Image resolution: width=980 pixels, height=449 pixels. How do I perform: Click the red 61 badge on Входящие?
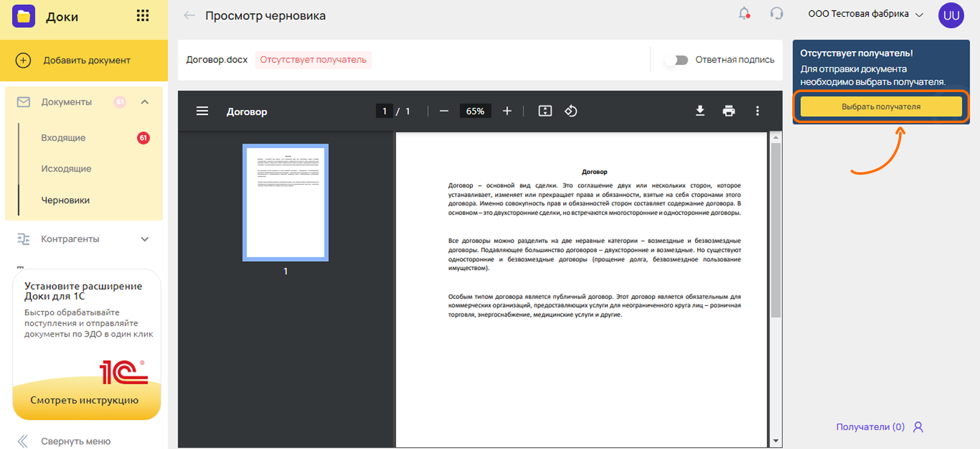click(144, 138)
